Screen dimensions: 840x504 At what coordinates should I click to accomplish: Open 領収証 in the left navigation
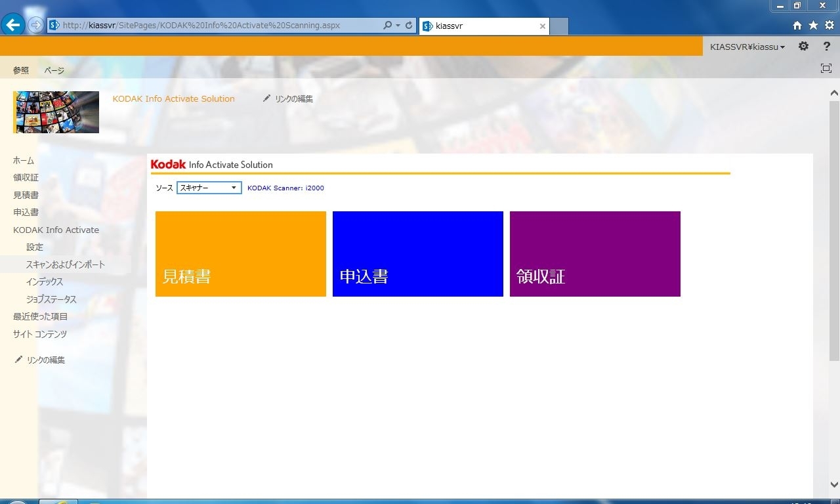click(x=26, y=178)
